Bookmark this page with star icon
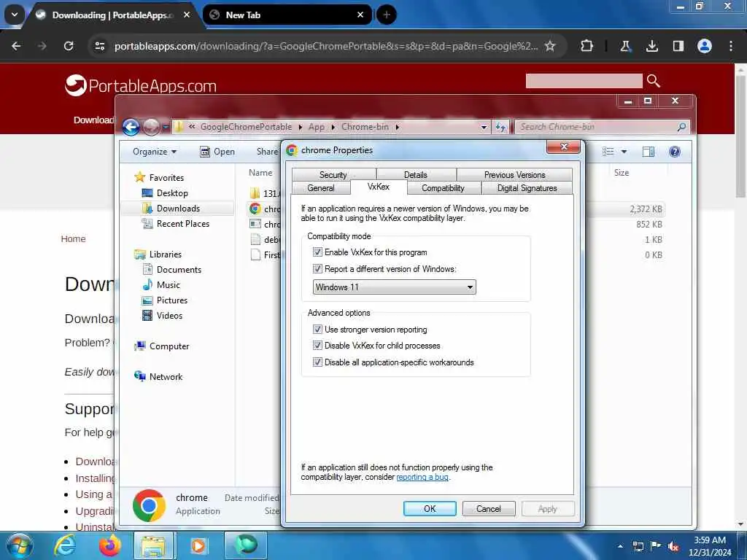 (550, 46)
